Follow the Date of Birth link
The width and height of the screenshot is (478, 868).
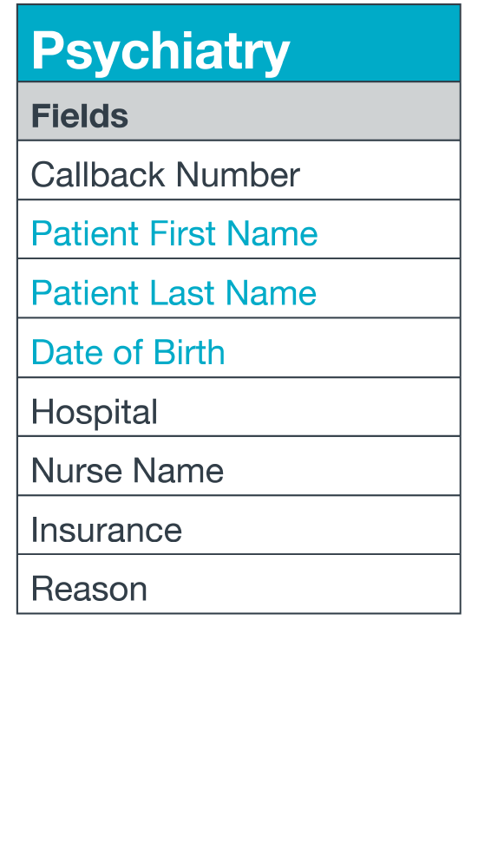point(128,351)
